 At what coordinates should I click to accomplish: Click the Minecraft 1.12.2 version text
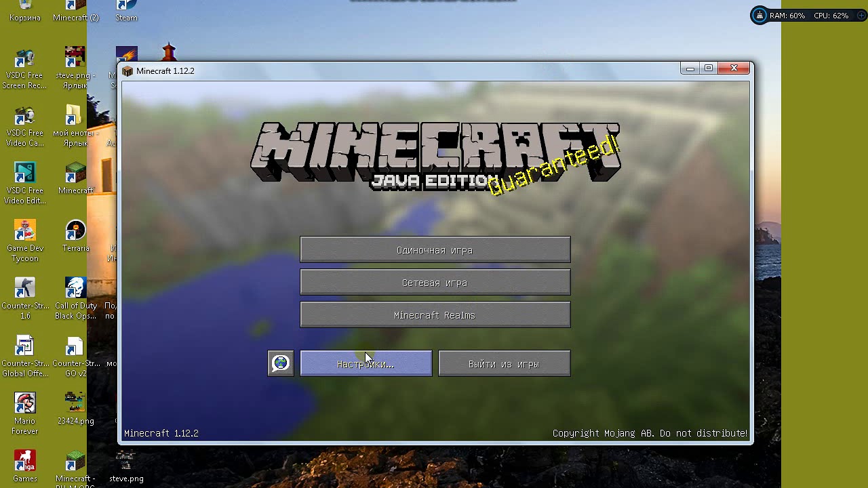[161, 433]
